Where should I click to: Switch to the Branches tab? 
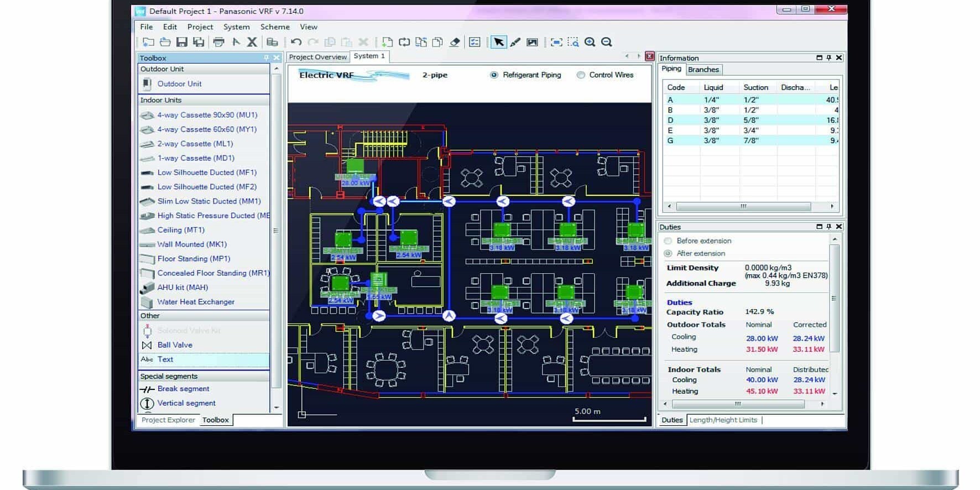[x=703, y=70]
